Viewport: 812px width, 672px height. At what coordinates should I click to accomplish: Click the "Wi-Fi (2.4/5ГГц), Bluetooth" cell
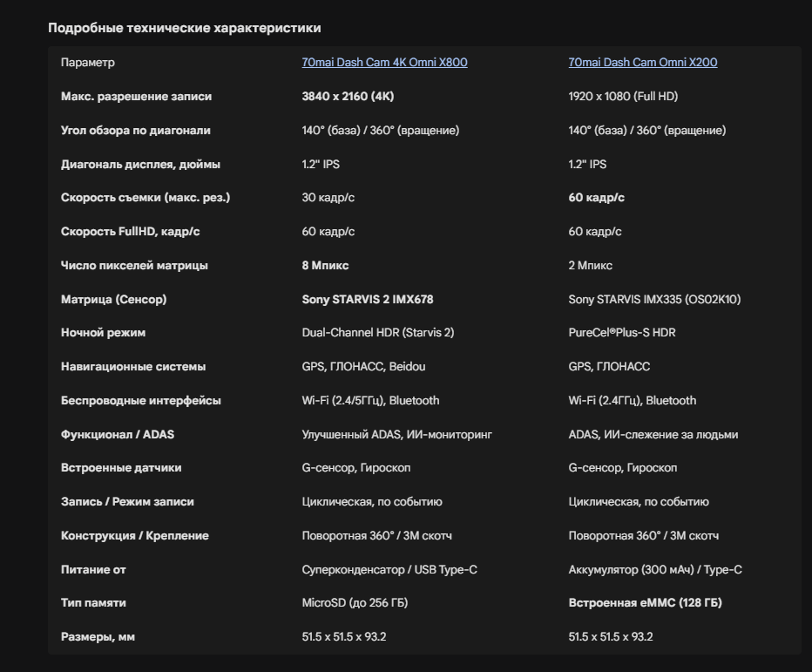pos(370,401)
